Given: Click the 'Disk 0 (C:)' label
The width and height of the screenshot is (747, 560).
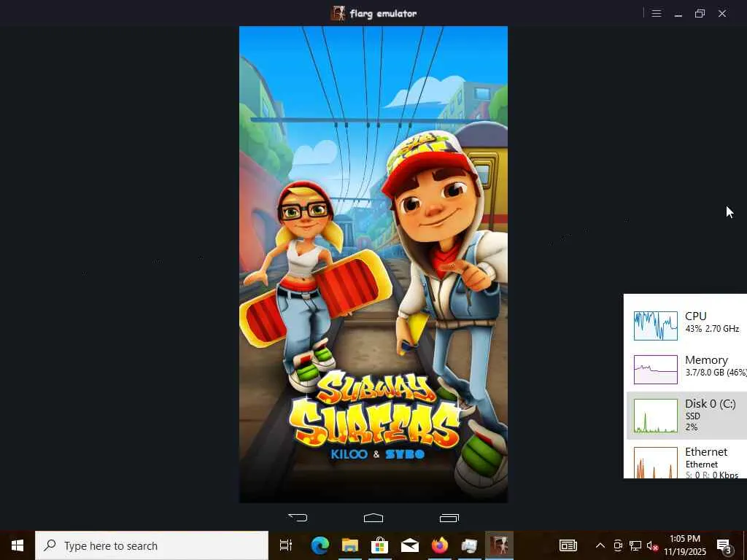Looking at the screenshot, I should coord(711,404).
